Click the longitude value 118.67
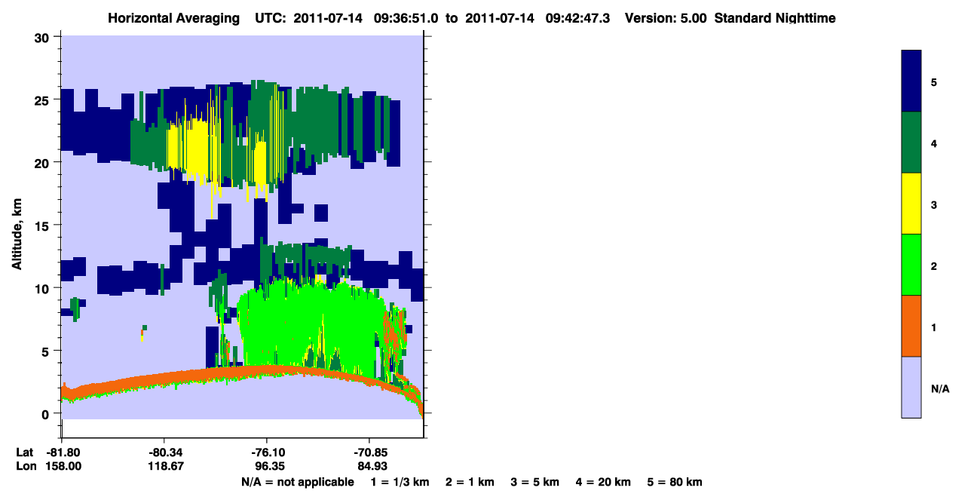980x503 pixels. tap(164, 466)
